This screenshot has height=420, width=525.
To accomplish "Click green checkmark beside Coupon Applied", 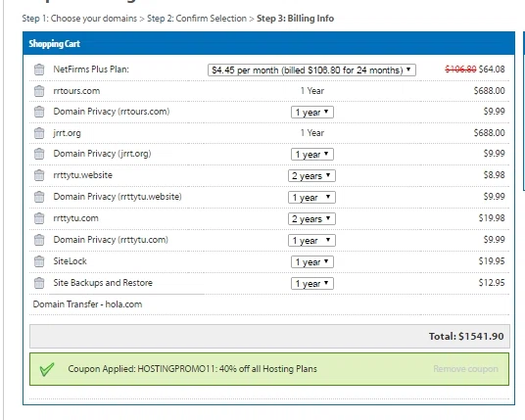I will point(47,369).
